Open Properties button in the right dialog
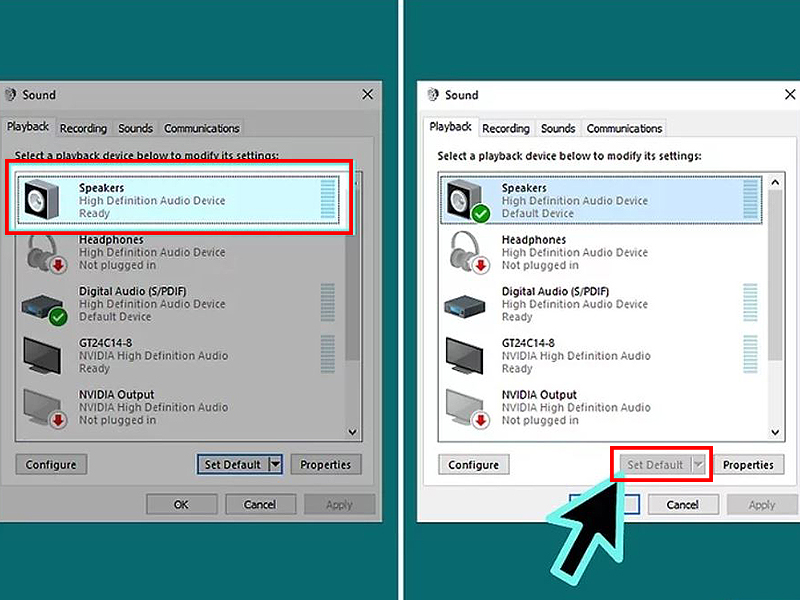Image resolution: width=800 pixels, height=600 pixels. (x=748, y=465)
